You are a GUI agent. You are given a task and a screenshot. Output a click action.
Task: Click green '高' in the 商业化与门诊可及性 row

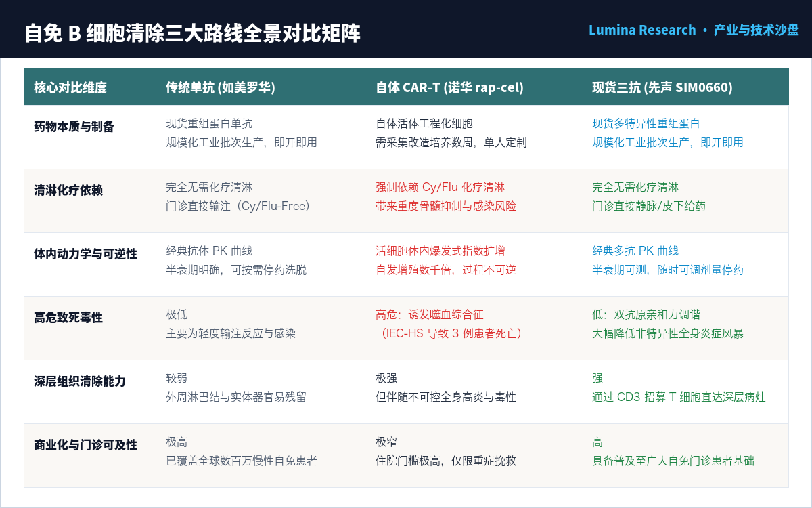click(597, 442)
